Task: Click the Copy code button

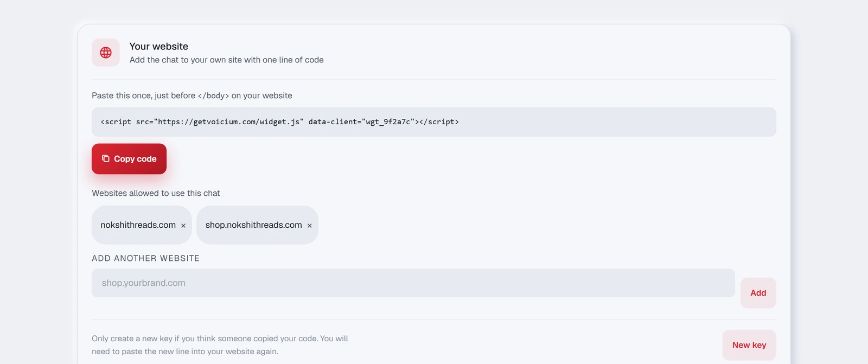Action: [129, 159]
